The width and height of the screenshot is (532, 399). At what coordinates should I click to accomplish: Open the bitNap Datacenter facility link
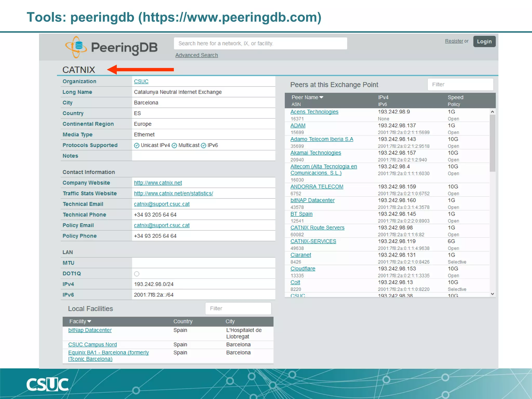point(90,330)
